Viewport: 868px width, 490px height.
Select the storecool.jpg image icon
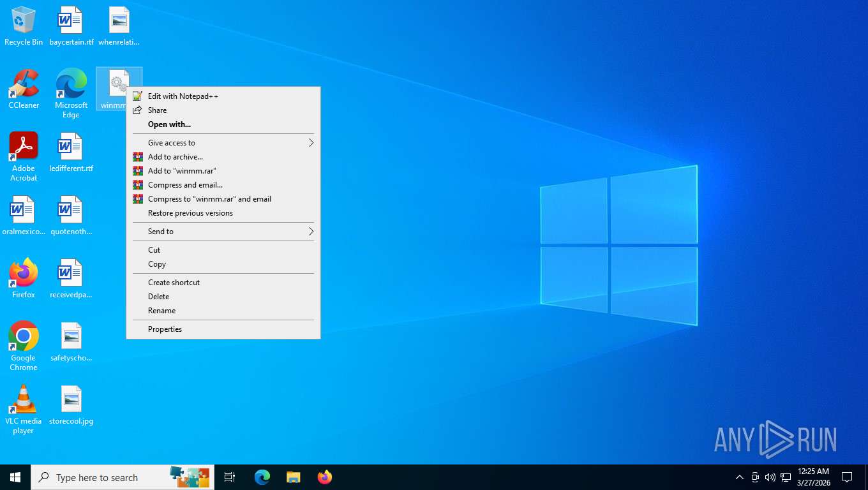(71, 405)
